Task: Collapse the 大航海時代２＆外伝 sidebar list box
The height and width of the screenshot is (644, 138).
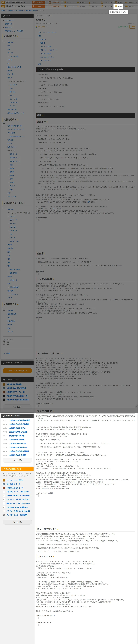Action: click(4, 208)
